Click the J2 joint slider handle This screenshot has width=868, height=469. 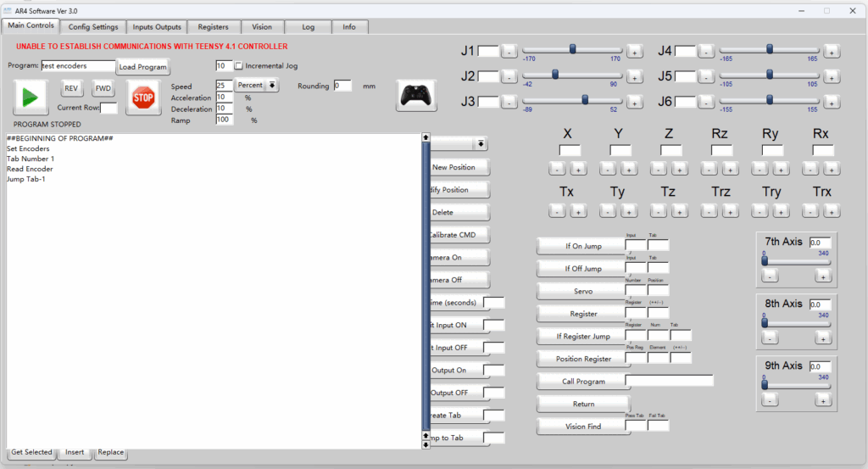(555, 75)
